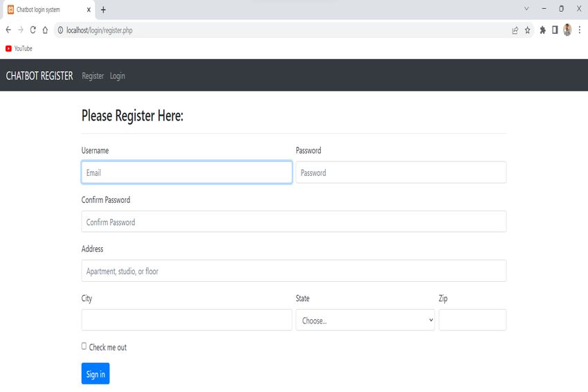Open a new browser tab
This screenshot has height=392, width=588.
pyautogui.click(x=104, y=10)
